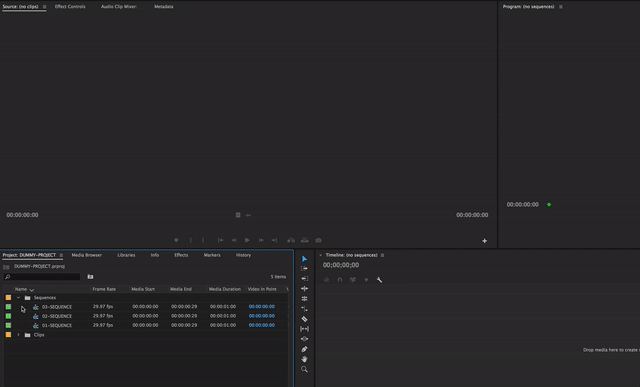Click Add Marker icon in Timeline
The width and height of the screenshot is (640, 387).
(x=366, y=280)
